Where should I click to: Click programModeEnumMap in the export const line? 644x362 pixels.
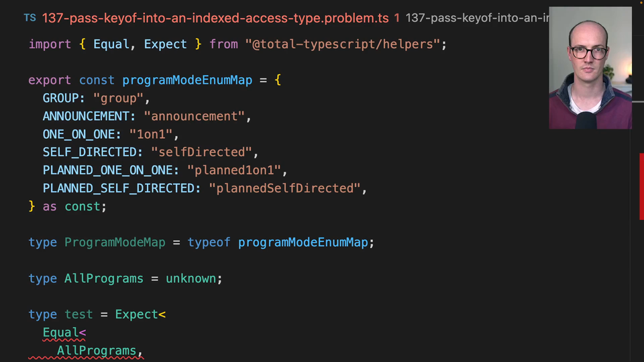click(187, 80)
